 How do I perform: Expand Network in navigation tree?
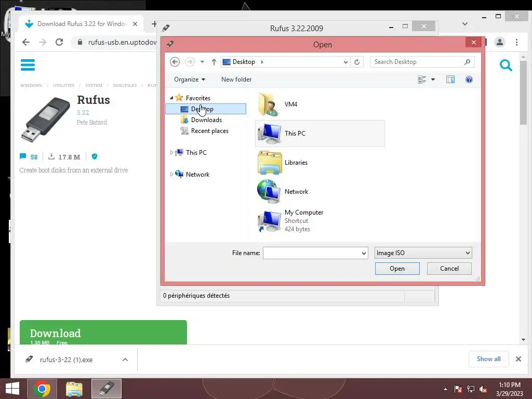pos(171,175)
